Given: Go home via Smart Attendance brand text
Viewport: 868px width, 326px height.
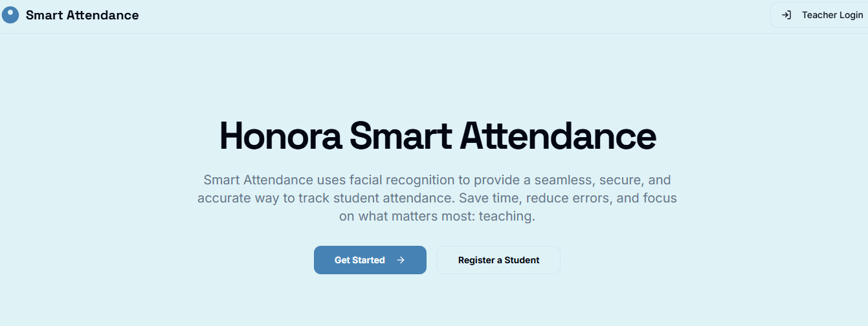Looking at the screenshot, I should coord(82,15).
